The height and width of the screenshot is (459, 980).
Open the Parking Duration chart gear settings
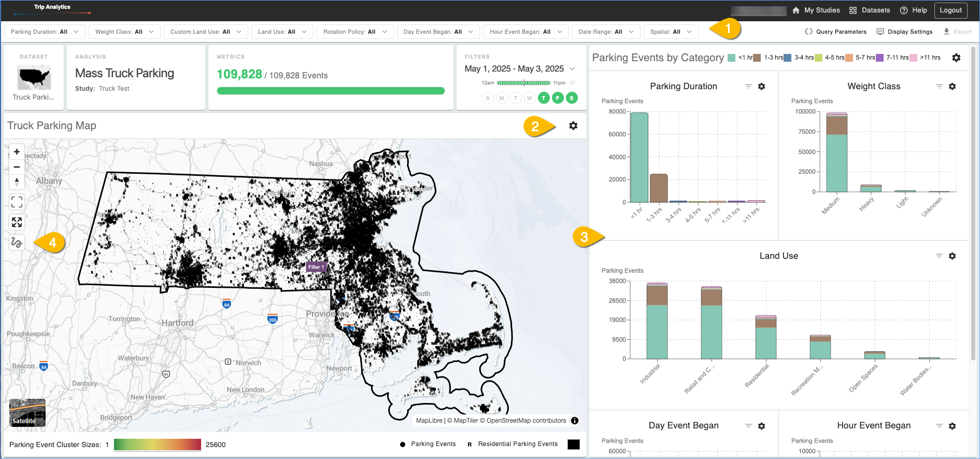point(762,87)
